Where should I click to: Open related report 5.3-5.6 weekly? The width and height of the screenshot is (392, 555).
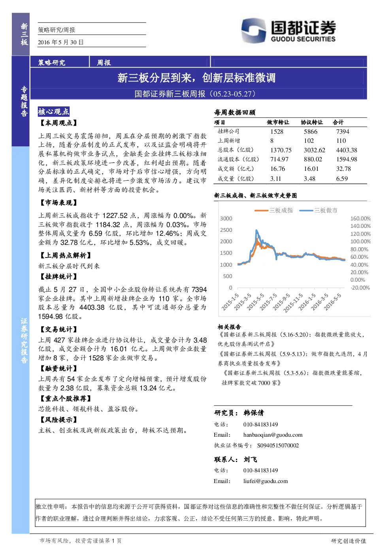pos(292,378)
